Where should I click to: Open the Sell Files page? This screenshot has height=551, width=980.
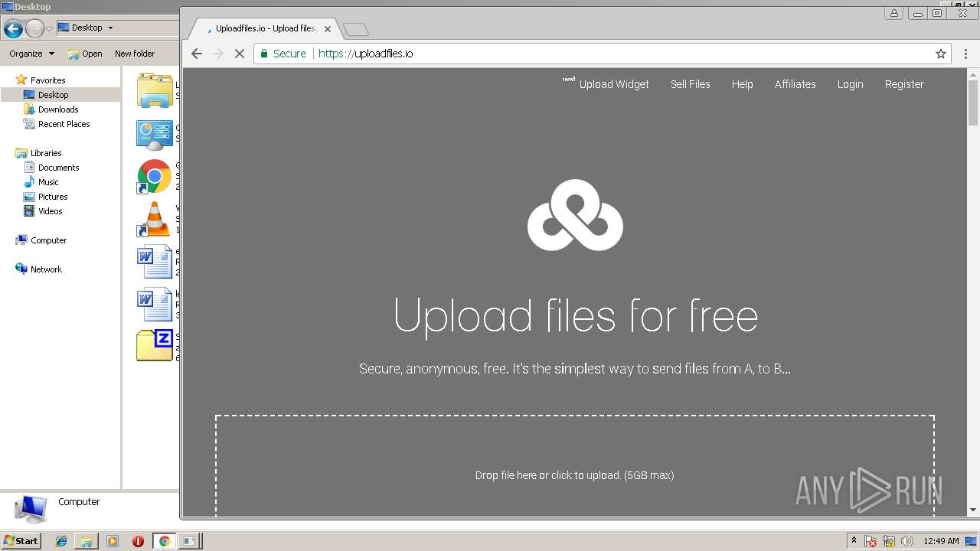[691, 84]
